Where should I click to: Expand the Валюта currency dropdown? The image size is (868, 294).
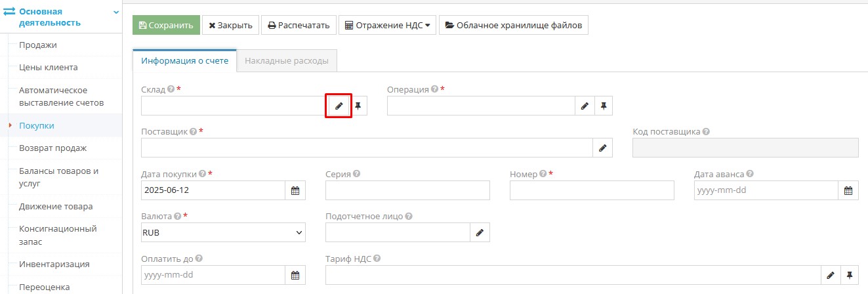click(x=223, y=232)
